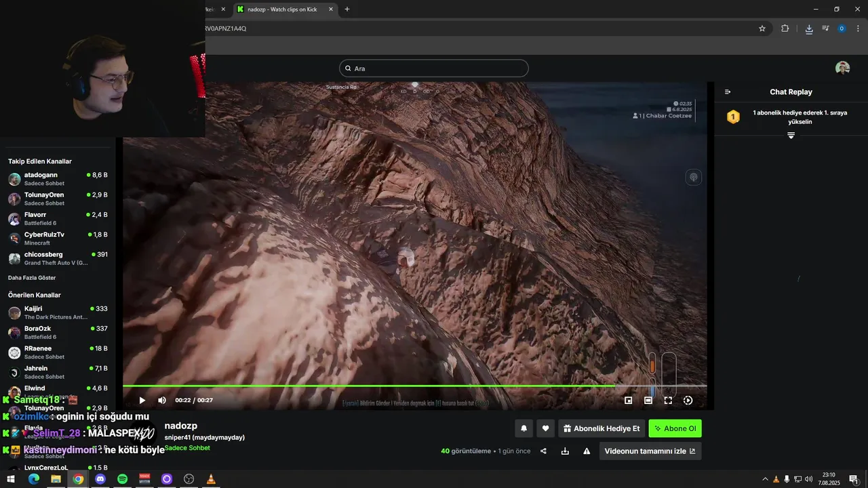
Task: Open the system volume tray icon
Action: click(x=808, y=479)
